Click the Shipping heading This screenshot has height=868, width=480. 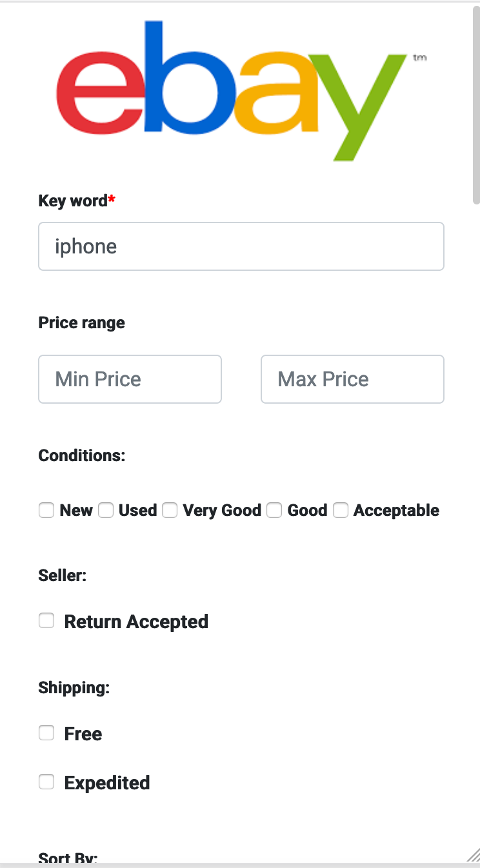74,687
